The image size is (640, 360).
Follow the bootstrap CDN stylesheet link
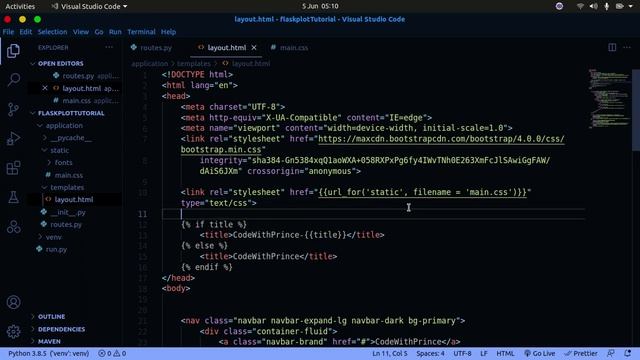point(441,139)
